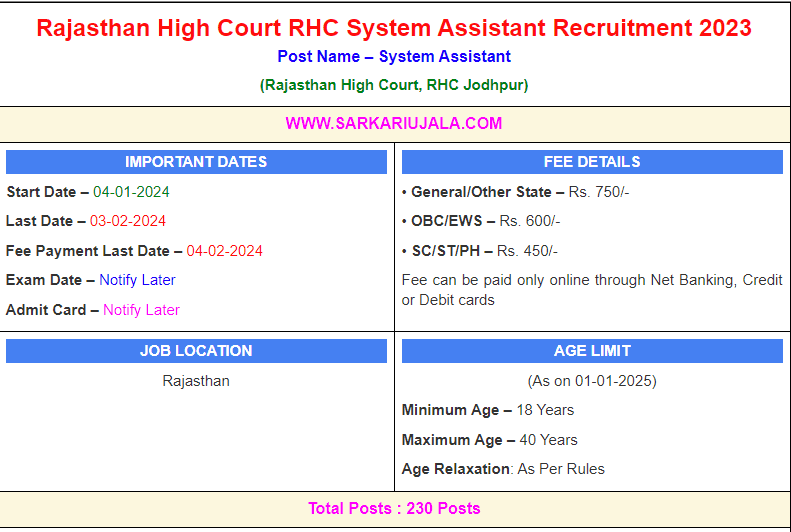
Task: Click the FEE DETAILS section header
Action: click(x=592, y=162)
